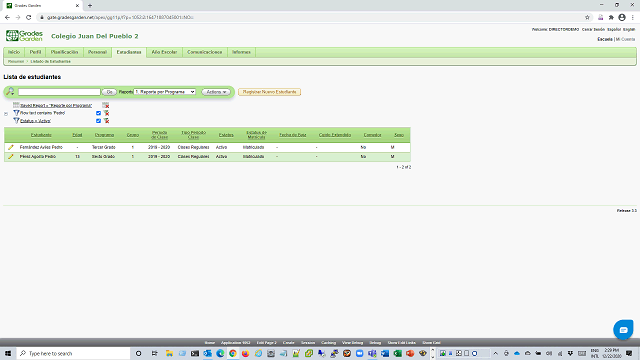Focus the student search text field
This screenshot has height=360, width=640.
(x=59, y=92)
